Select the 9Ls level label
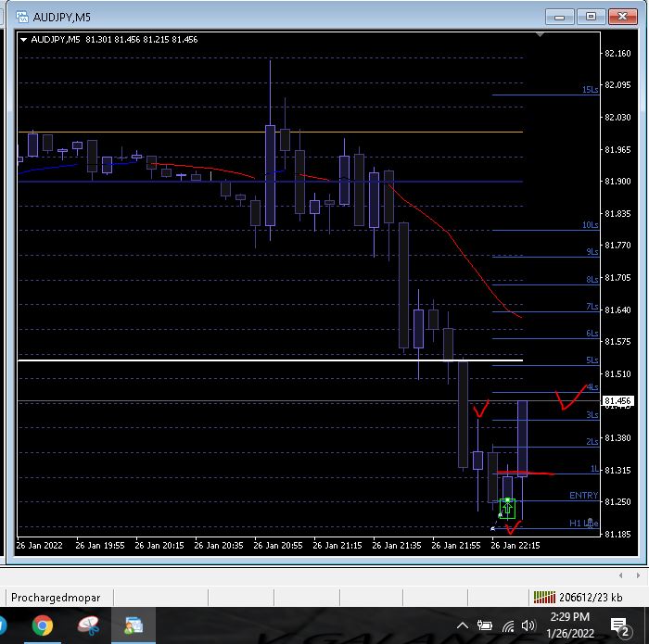649x644 pixels. tap(592, 252)
